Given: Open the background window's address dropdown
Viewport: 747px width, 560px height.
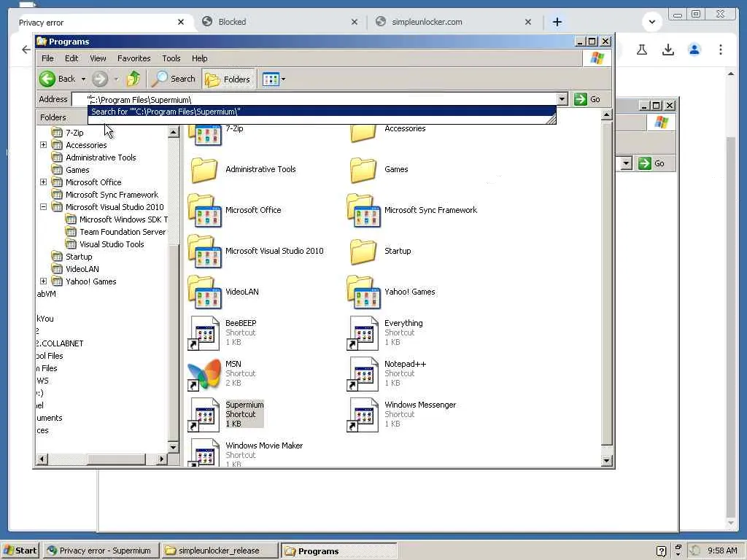Looking at the screenshot, I should click(x=627, y=163).
